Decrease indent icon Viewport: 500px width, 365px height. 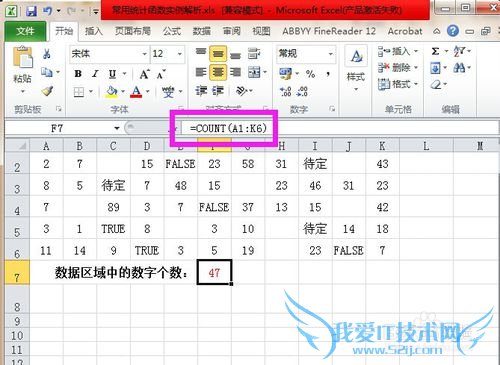coord(201,91)
